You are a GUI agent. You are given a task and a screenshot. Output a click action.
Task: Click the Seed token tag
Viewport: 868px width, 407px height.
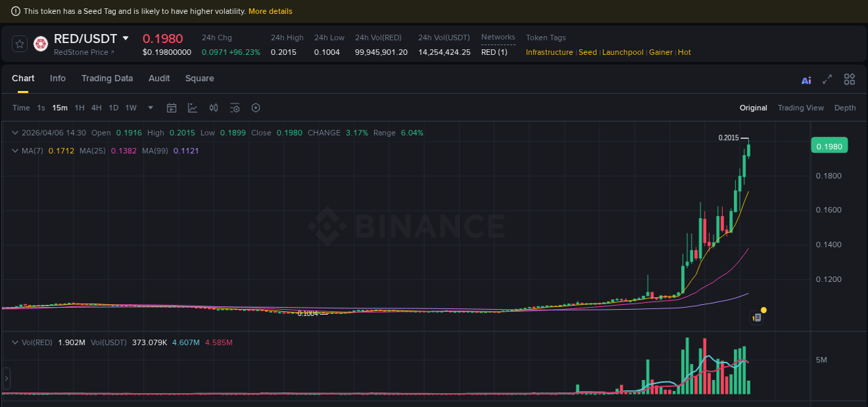tap(587, 52)
